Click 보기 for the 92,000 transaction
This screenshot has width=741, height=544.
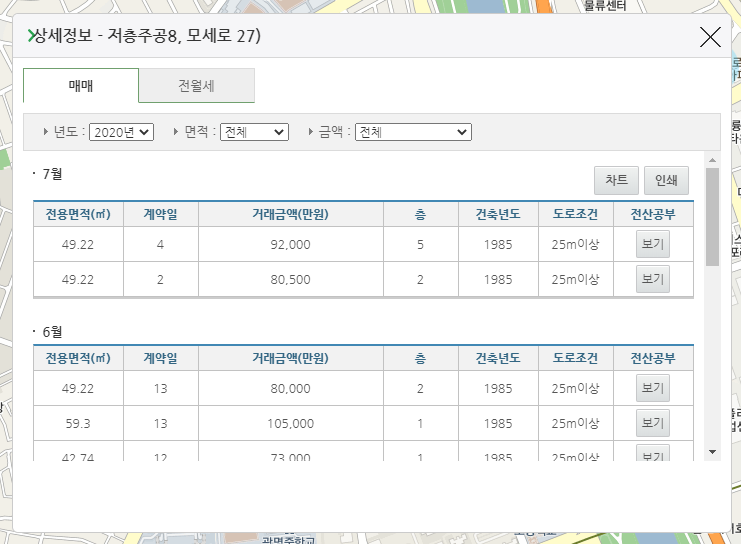[653, 244]
